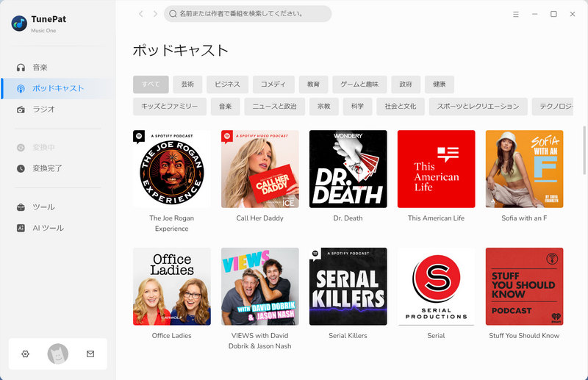The width and height of the screenshot is (588, 380).
Task: Open the Sofia with an F cover
Action: coord(524,169)
